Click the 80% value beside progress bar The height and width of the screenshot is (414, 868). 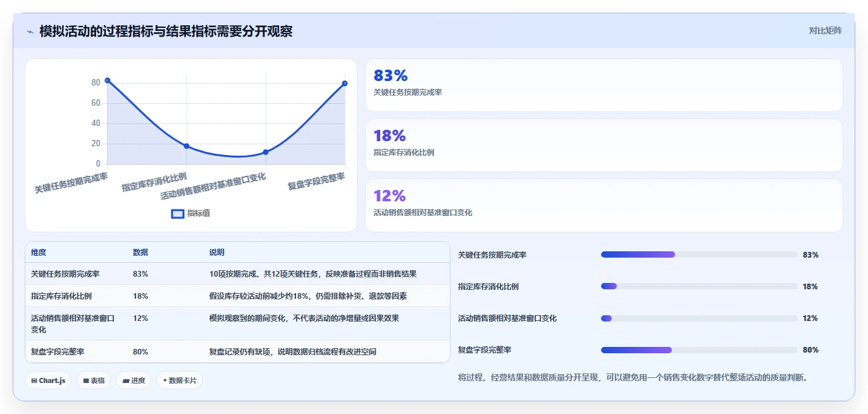pyautogui.click(x=810, y=349)
